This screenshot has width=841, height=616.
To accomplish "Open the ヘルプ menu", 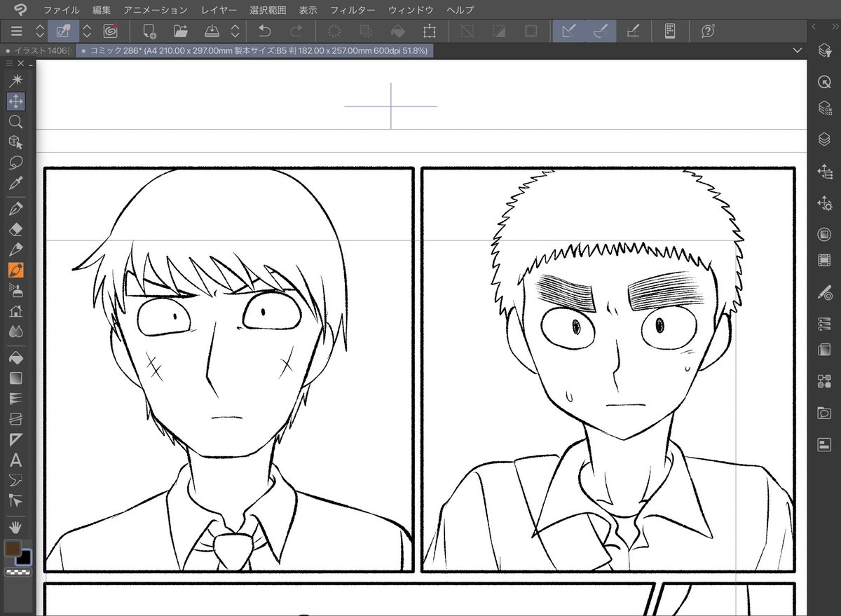I will pos(460,10).
